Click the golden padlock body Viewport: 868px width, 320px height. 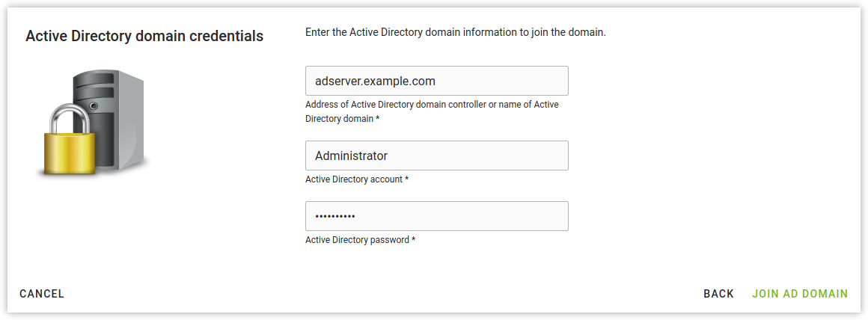69,153
